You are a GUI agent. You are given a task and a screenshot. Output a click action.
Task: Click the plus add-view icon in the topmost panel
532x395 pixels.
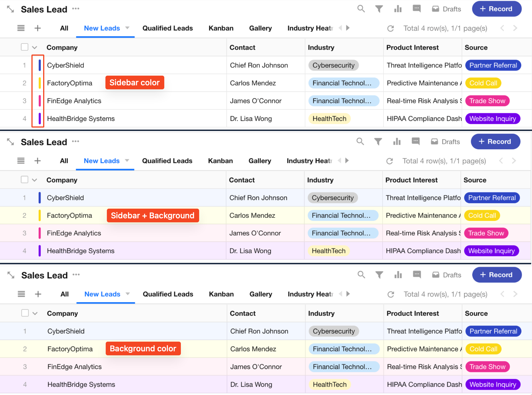tap(38, 28)
